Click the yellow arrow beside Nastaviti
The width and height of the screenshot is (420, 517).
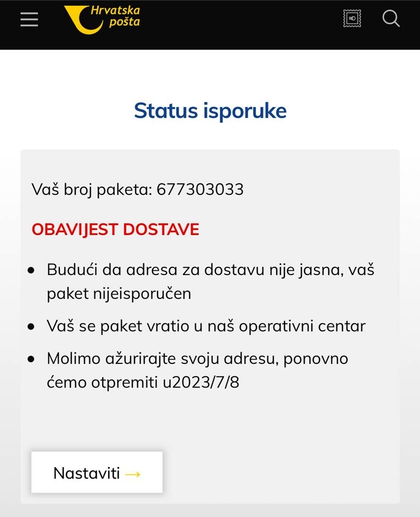(x=133, y=474)
